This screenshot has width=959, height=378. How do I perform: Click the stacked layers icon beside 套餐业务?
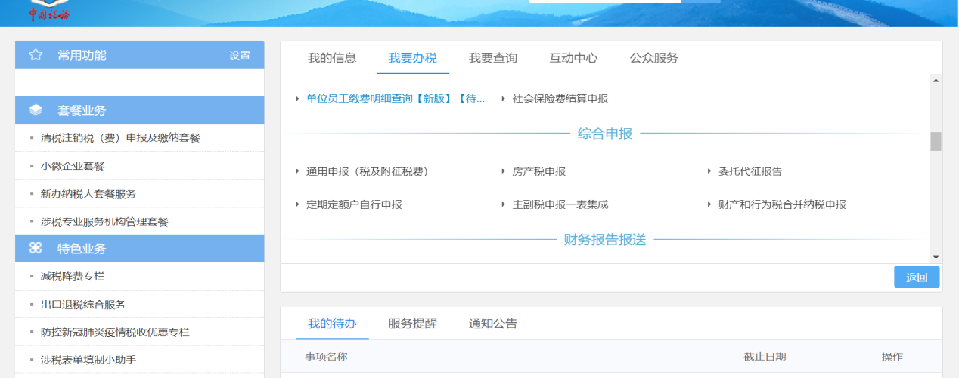pyautogui.click(x=35, y=111)
